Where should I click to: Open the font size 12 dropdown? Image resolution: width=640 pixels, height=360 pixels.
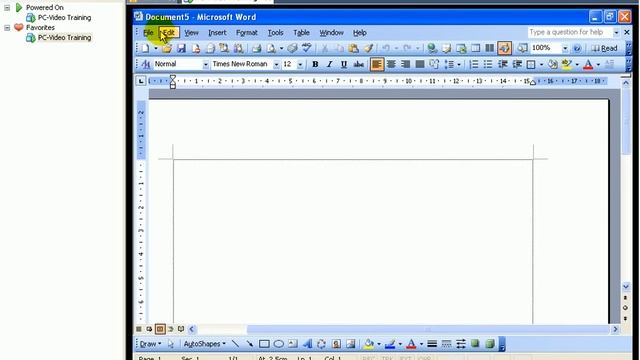[300, 64]
